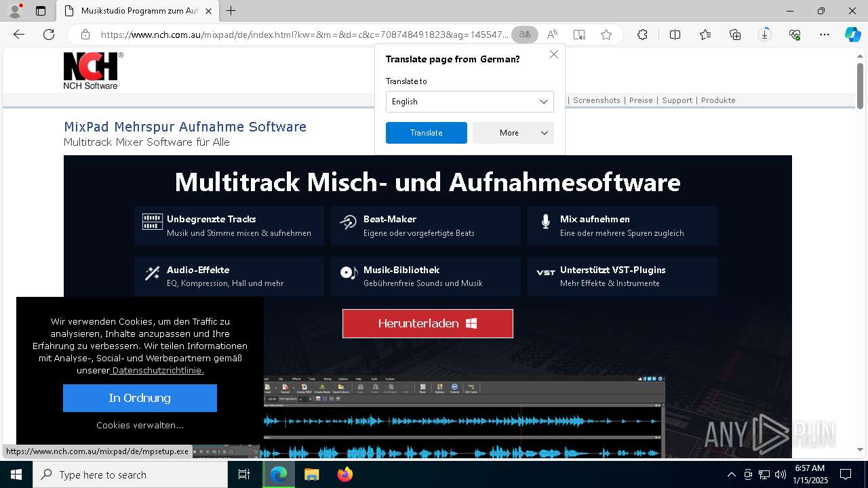Open the Screenshots nav link

[597, 100]
